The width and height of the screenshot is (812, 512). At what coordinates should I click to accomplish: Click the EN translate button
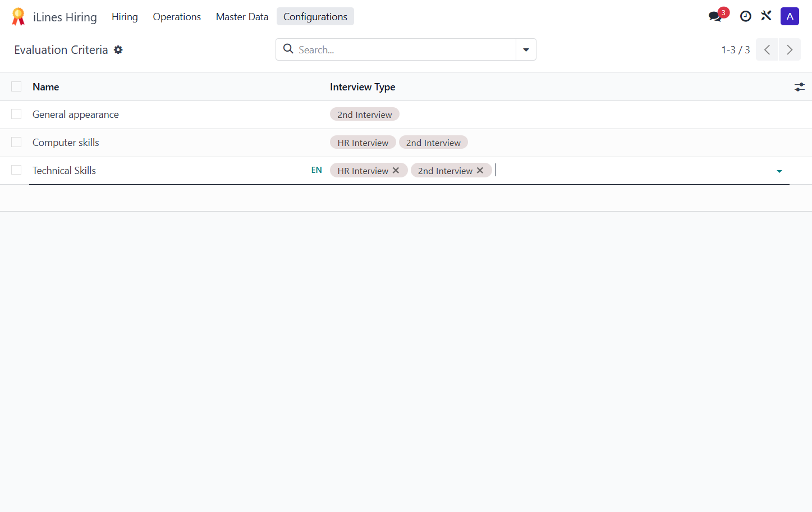point(316,170)
